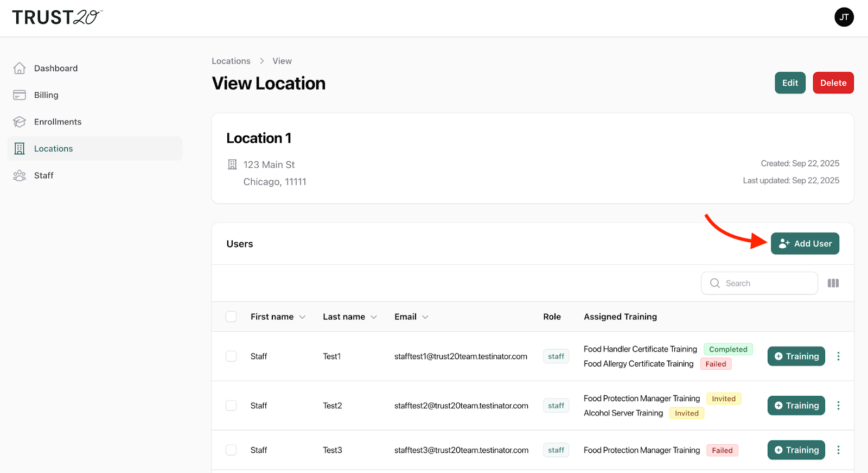Check the box for Staff Test2

click(231, 406)
